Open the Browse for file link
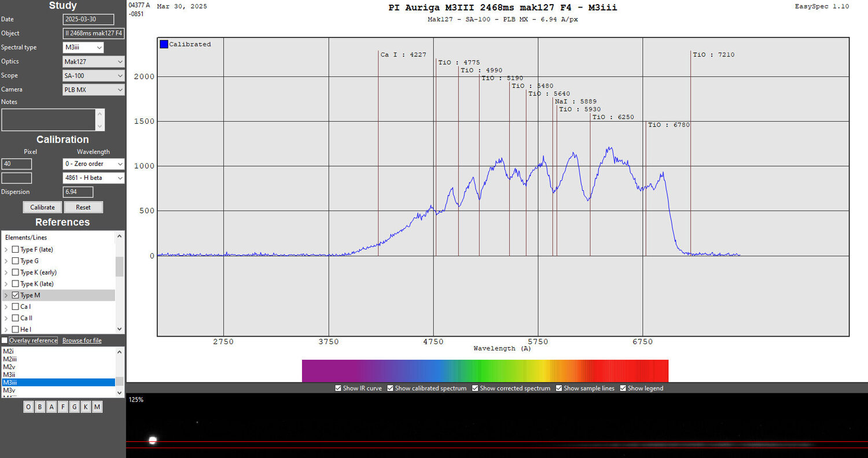 [82, 341]
